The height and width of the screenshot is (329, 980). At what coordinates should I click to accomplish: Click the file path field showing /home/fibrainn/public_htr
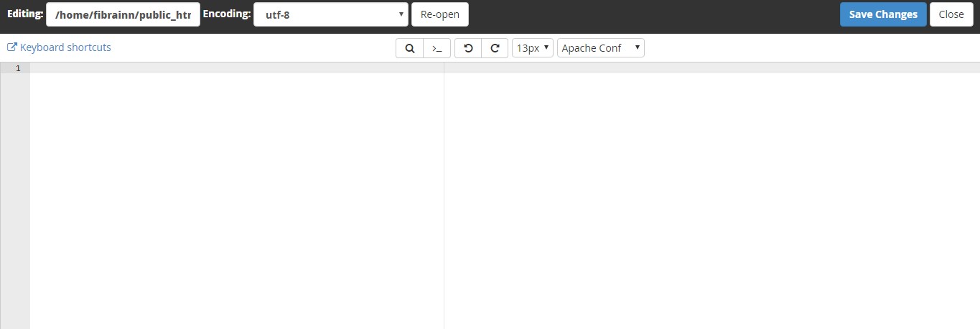pos(123,14)
